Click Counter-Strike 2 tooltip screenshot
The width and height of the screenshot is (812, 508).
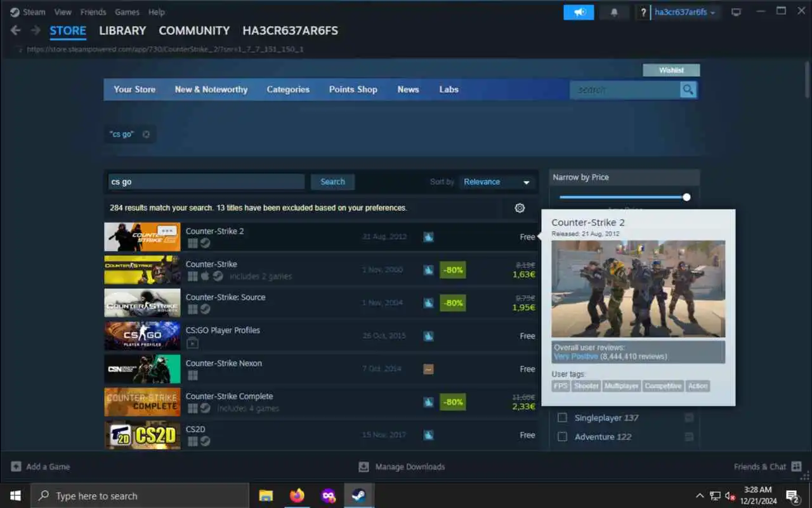coord(638,289)
